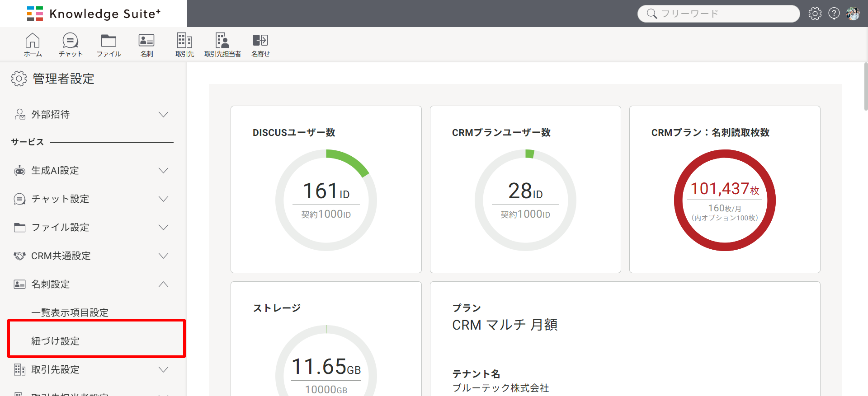Open the Client contacts (取引先担当者) icon
868x396 pixels.
point(222,45)
